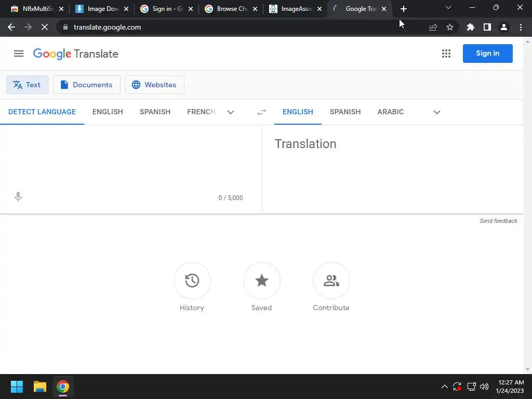Open the Contribute community icon
This screenshot has width=532, height=399.
tap(331, 281)
